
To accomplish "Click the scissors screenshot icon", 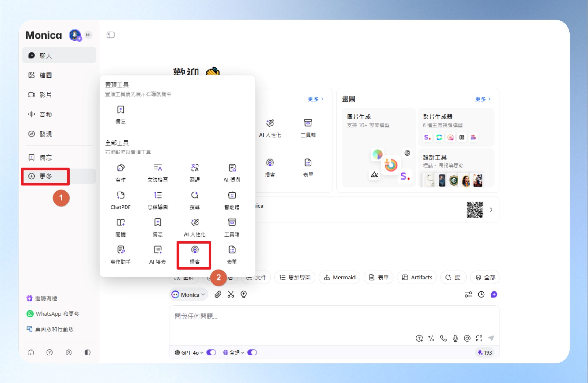I will pos(231,294).
